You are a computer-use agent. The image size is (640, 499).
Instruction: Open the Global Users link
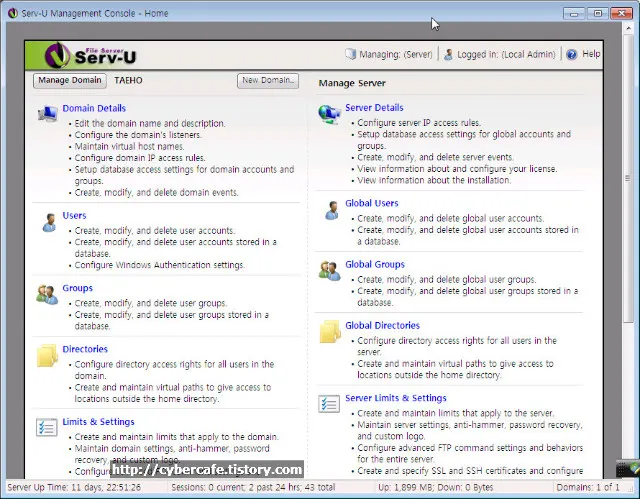[x=372, y=203]
